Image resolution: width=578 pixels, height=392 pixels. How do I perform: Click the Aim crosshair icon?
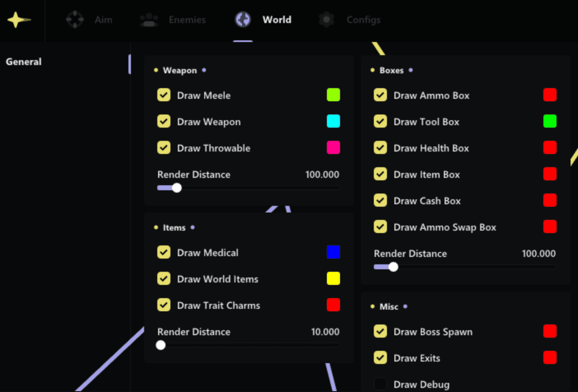click(x=75, y=19)
